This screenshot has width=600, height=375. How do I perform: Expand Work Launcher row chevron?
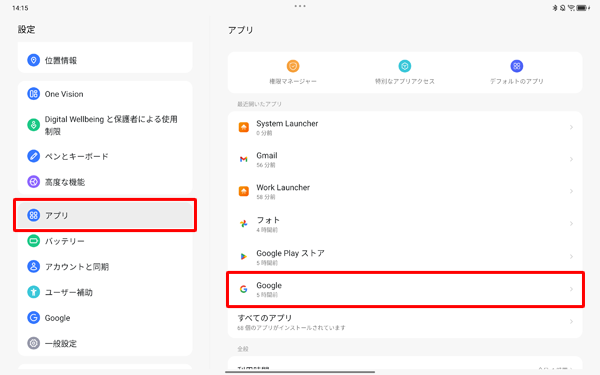tap(571, 191)
